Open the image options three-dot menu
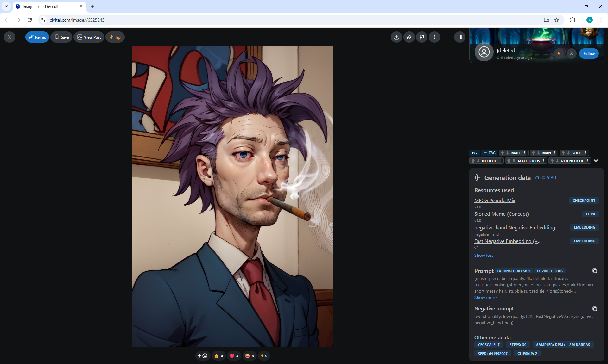Image resolution: width=608 pixels, height=364 pixels. pos(434,37)
